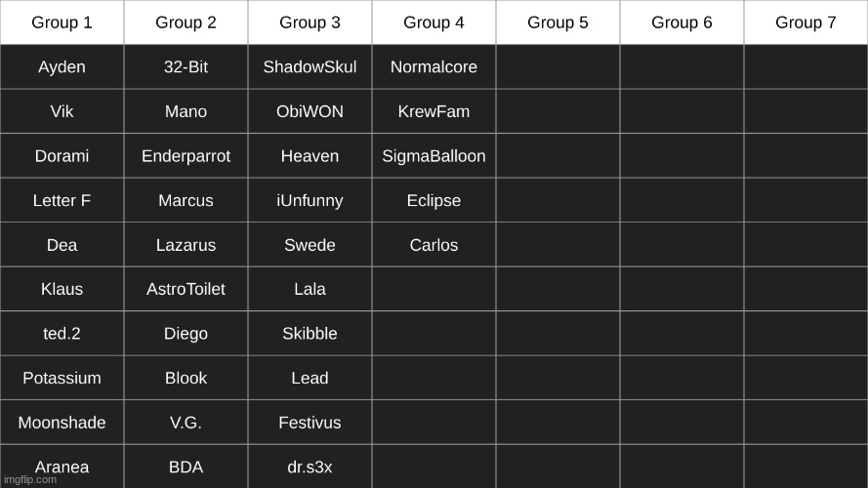Click the Skibble cell
The height and width of the screenshot is (488, 868).
click(x=310, y=334)
